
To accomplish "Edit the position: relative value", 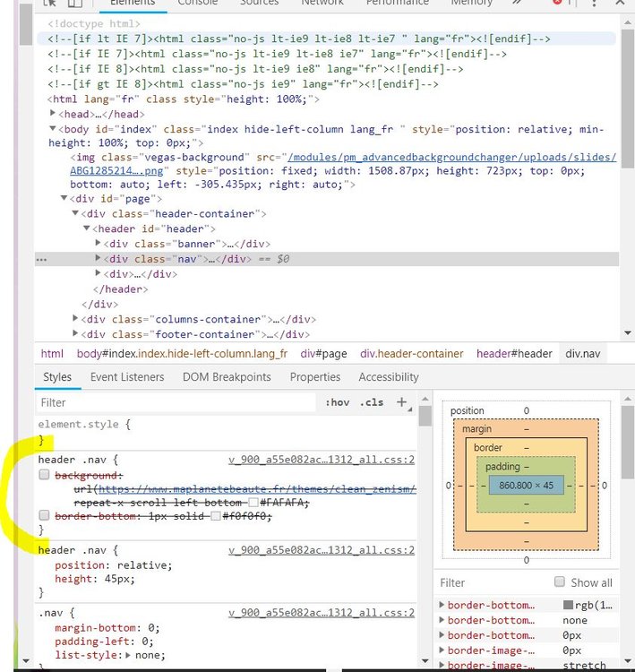I will click(x=144, y=565).
